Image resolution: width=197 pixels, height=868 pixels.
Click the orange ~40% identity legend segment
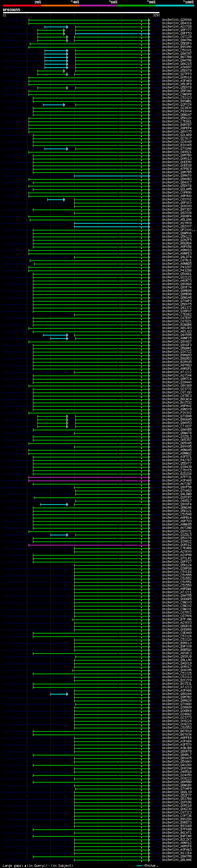pyautogui.click(x=60, y=6)
